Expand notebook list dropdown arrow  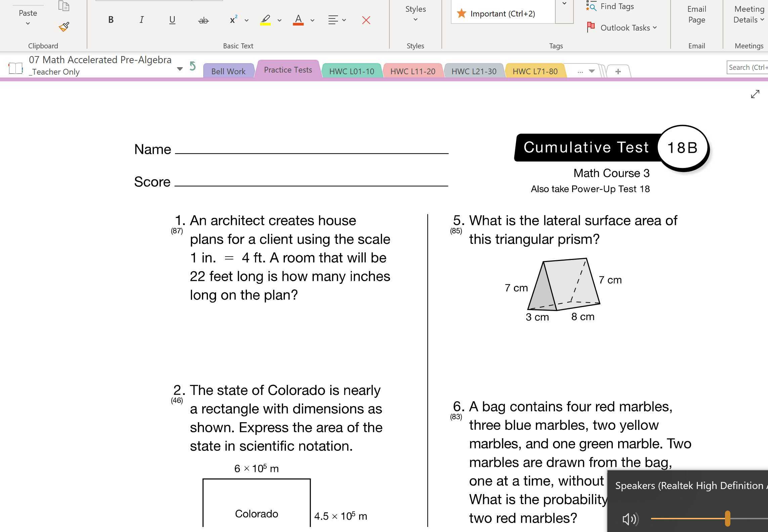(180, 69)
